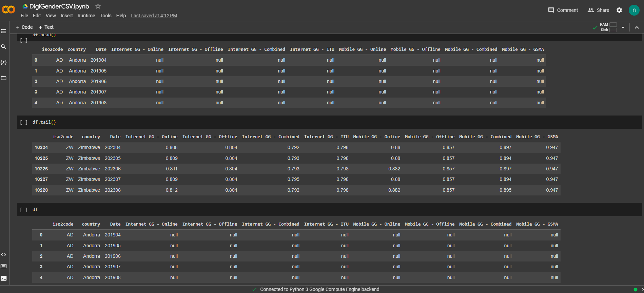
Task: Click row index 10224 in tail table
Action: point(41,147)
